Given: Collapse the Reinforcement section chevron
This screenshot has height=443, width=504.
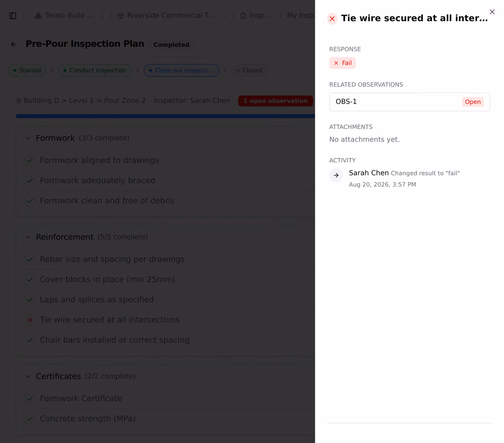Looking at the screenshot, I should (x=28, y=237).
